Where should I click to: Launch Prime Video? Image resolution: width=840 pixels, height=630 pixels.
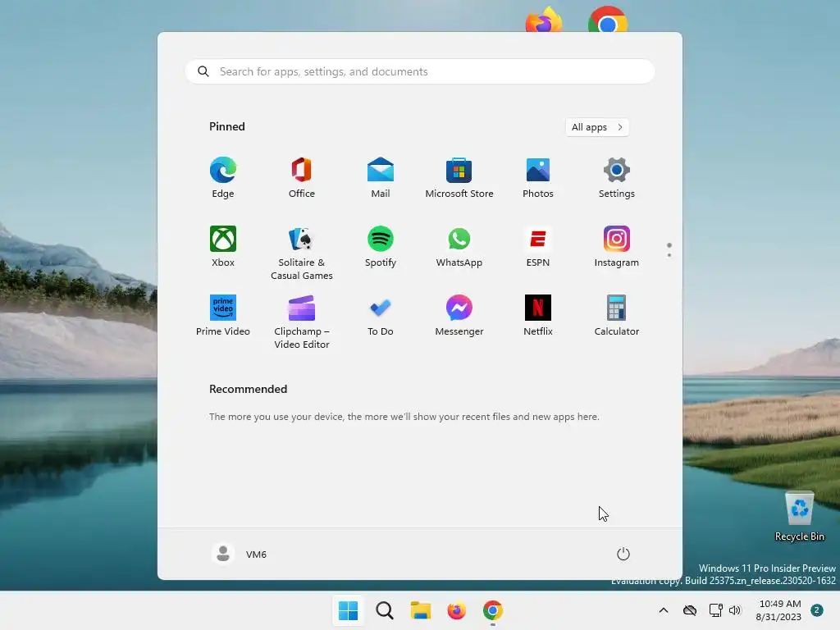(223, 316)
